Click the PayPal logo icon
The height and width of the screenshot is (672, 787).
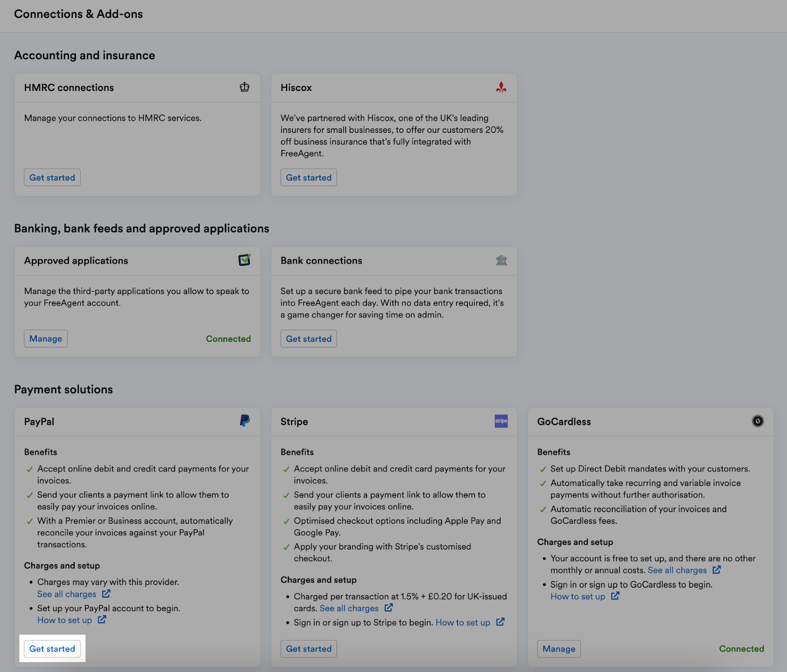pos(244,421)
